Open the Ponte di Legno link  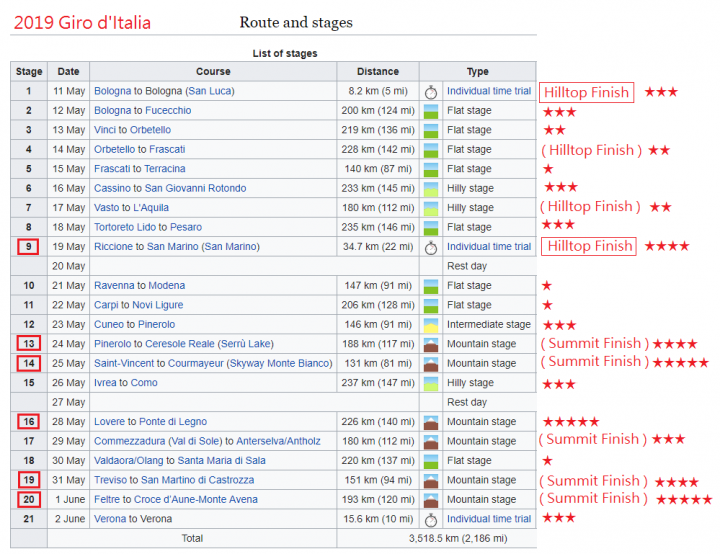[x=173, y=421]
